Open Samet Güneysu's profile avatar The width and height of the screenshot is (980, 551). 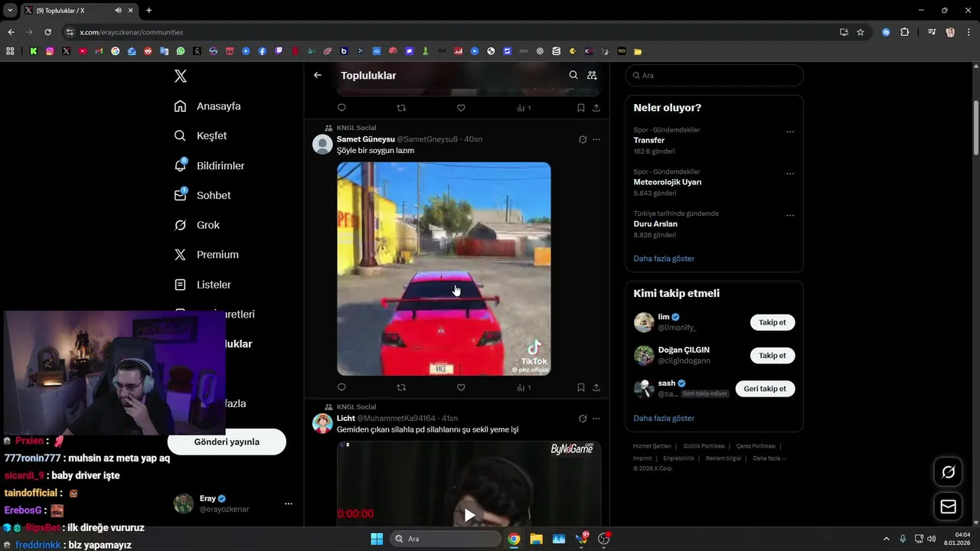click(322, 145)
